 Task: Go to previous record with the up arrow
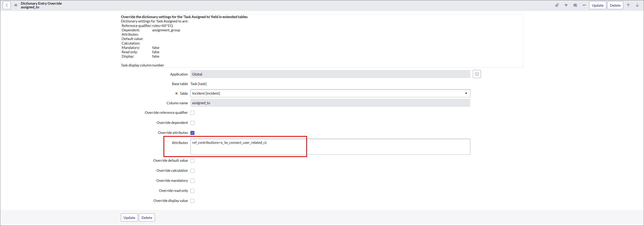628,5
